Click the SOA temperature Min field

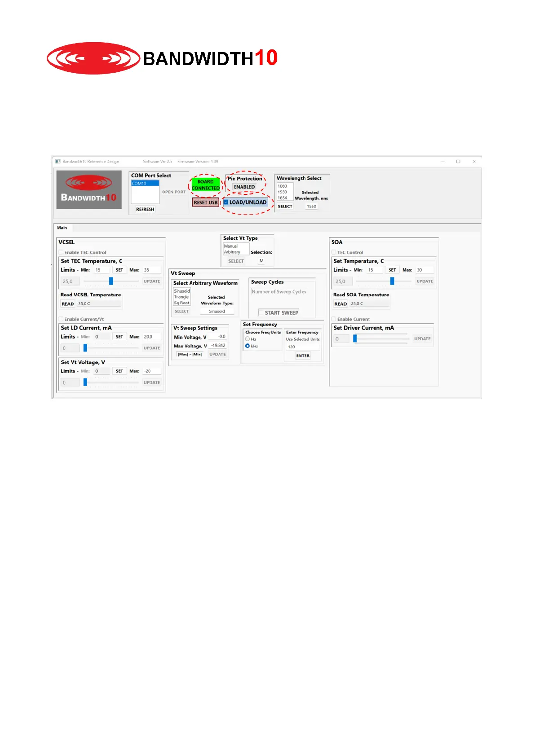click(x=375, y=270)
